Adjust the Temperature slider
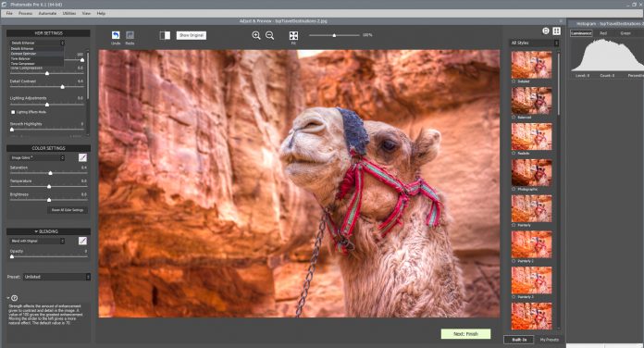The image size is (644, 348). [49, 187]
